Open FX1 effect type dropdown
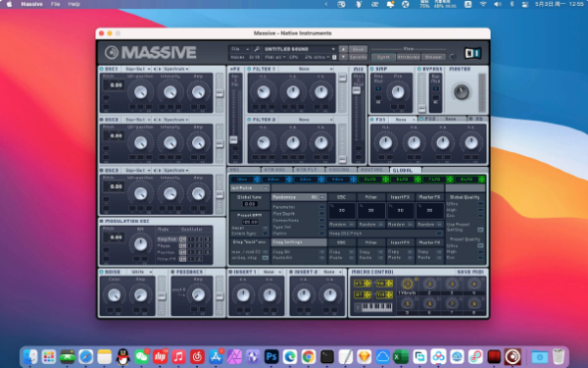 pyautogui.click(x=404, y=119)
